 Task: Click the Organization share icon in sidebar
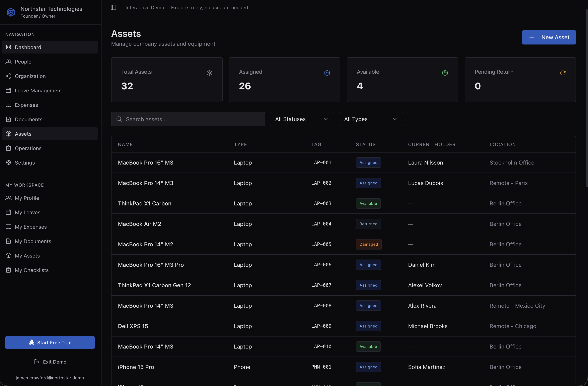coord(8,76)
